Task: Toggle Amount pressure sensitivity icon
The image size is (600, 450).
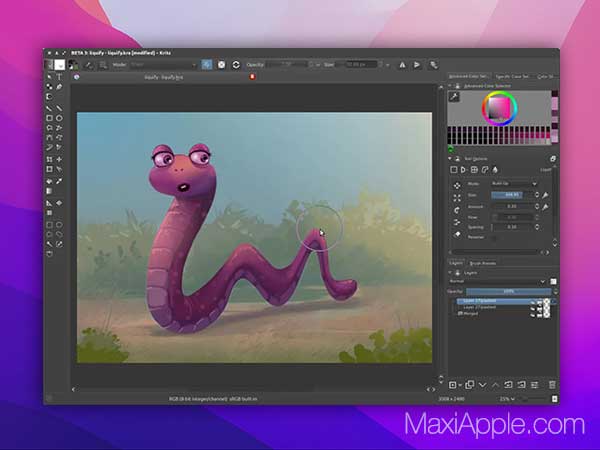Action: pyautogui.click(x=545, y=207)
